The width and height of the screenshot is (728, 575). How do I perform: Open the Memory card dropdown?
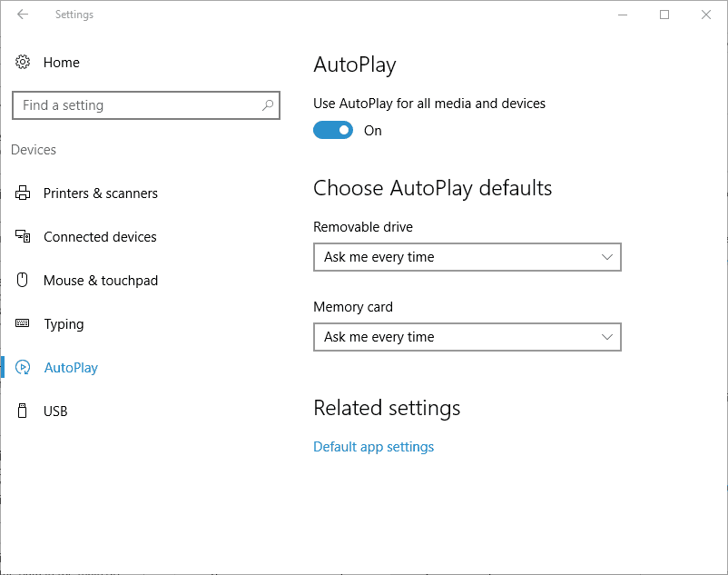tap(467, 337)
